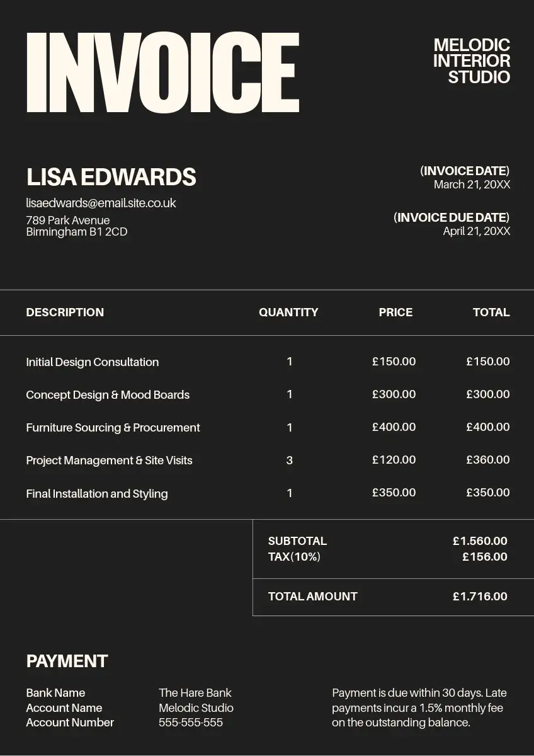
Task: Click the lisaedwards@email.site.co.uk email address
Action: coord(101,203)
